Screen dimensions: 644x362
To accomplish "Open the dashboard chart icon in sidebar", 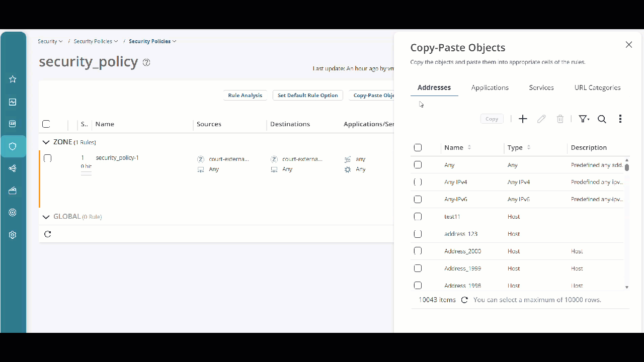I will pos(13,102).
